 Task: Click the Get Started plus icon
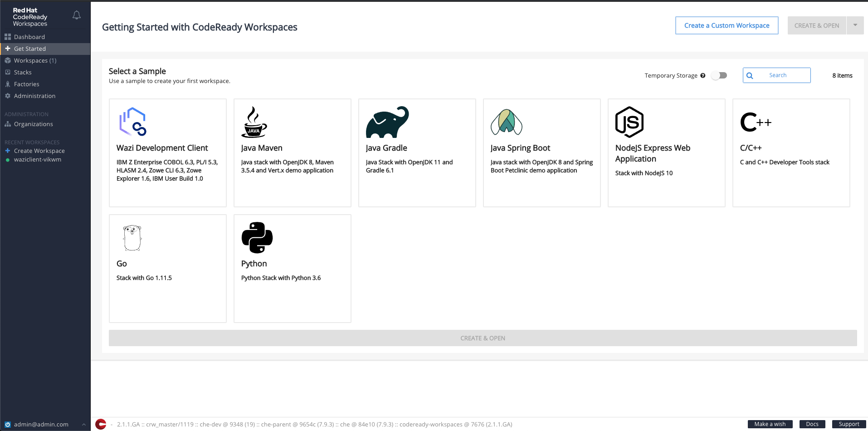pos(8,49)
